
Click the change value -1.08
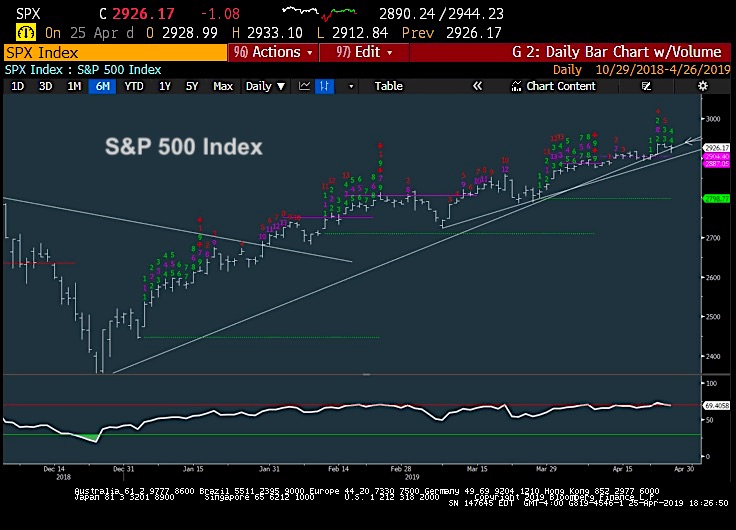coord(220,14)
